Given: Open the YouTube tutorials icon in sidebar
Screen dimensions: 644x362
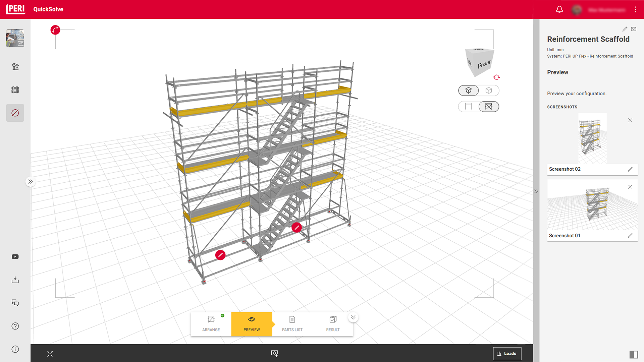Looking at the screenshot, I should tap(15, 257).
